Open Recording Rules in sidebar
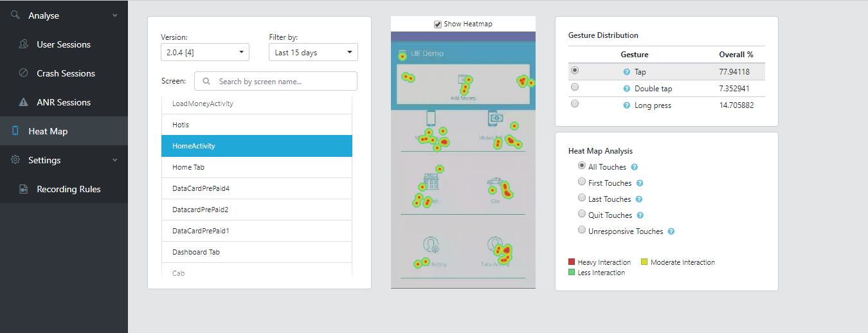The image size is (868, 333). click(64, 189)
